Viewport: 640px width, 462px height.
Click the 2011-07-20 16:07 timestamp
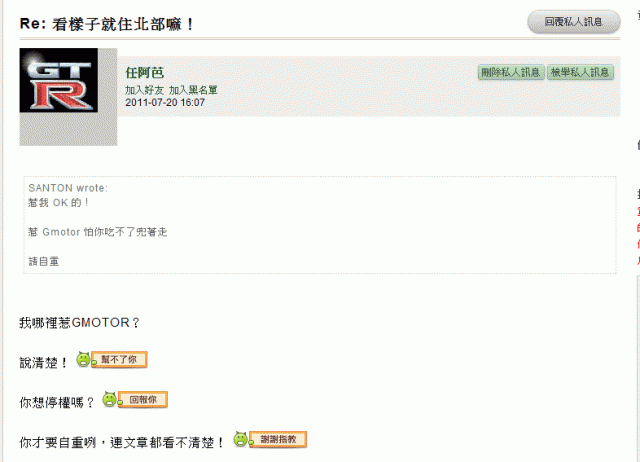[165, 102]
